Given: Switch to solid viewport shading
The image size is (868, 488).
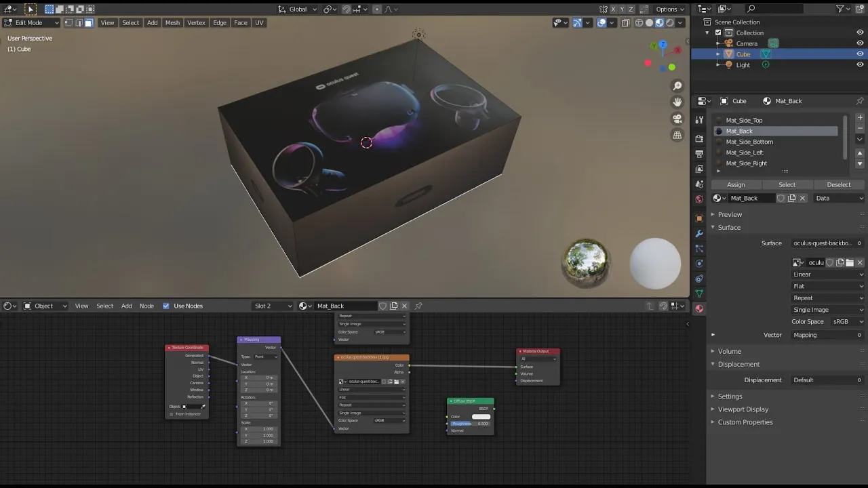Looking at the screenshot, I should coord(649,22).
